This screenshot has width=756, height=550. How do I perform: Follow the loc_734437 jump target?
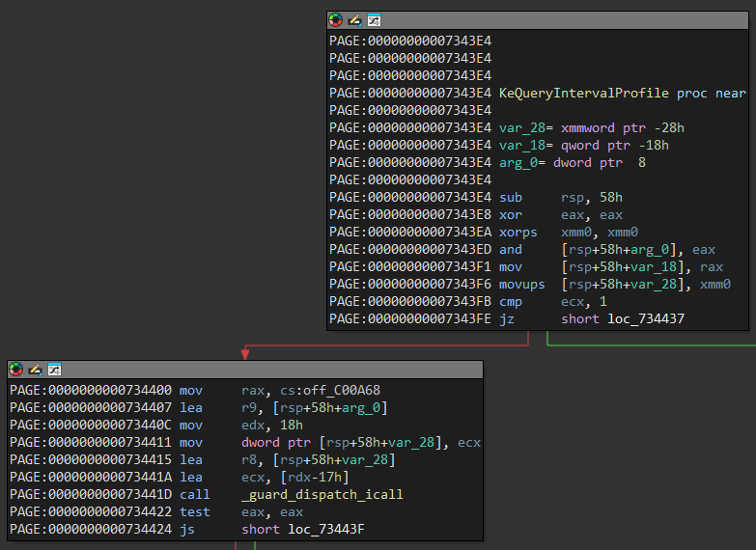pyautogui.click(x=646, y=318)
